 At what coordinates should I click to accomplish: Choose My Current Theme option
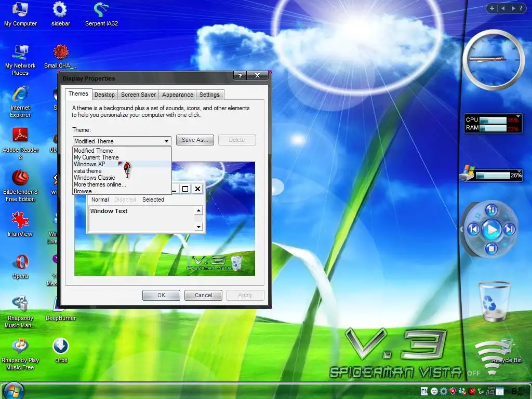pyautogui.click(x=122, y=157)
